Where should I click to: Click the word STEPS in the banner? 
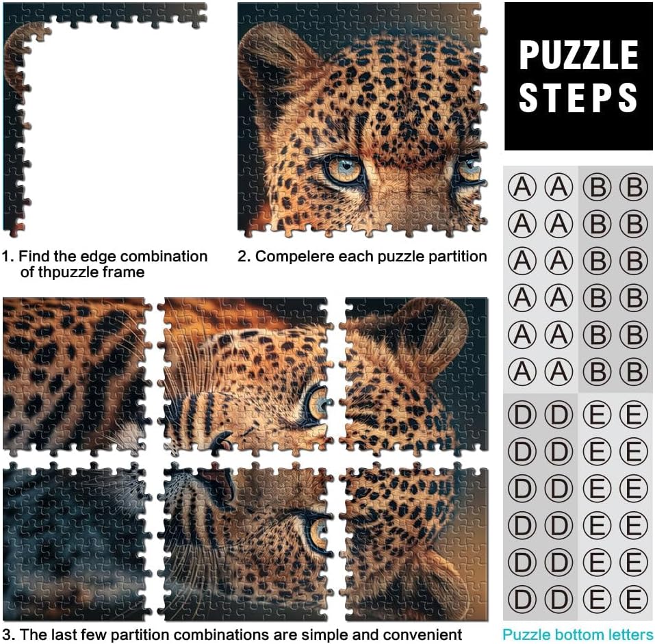(x=578, y=98)
